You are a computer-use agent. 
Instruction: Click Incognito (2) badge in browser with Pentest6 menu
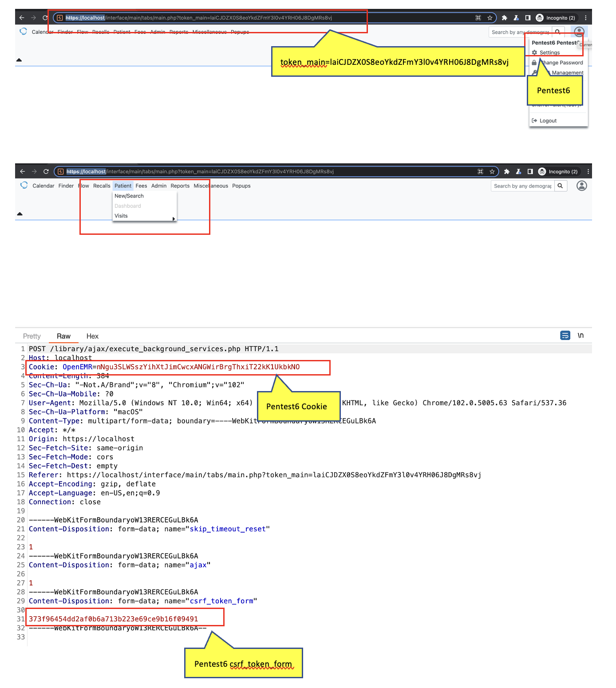point(556,18)
